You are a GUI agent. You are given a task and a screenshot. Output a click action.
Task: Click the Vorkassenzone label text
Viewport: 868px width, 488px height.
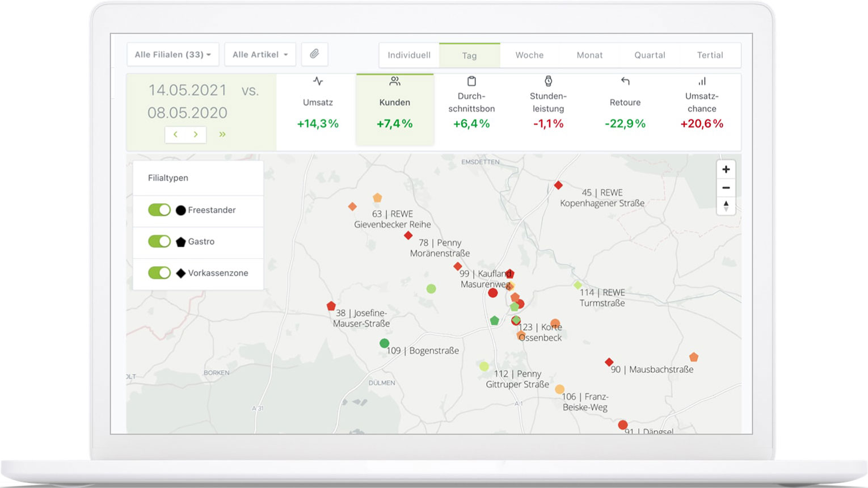(218, 273)
